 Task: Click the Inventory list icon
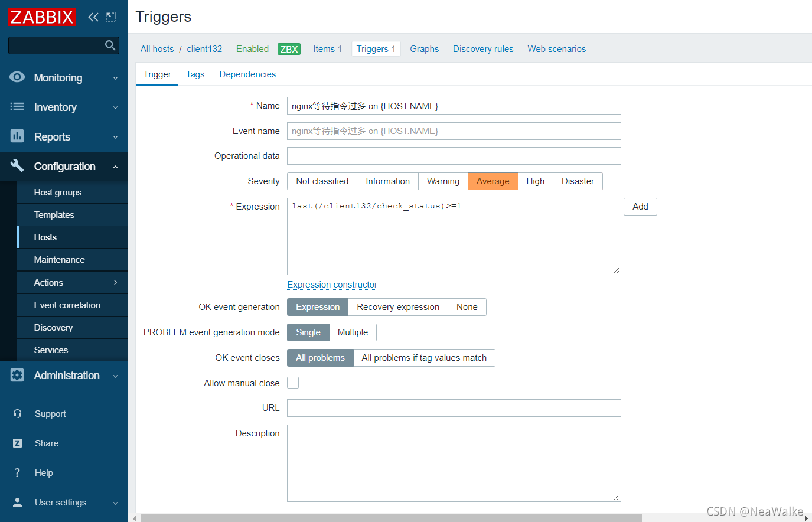point(17,107)
